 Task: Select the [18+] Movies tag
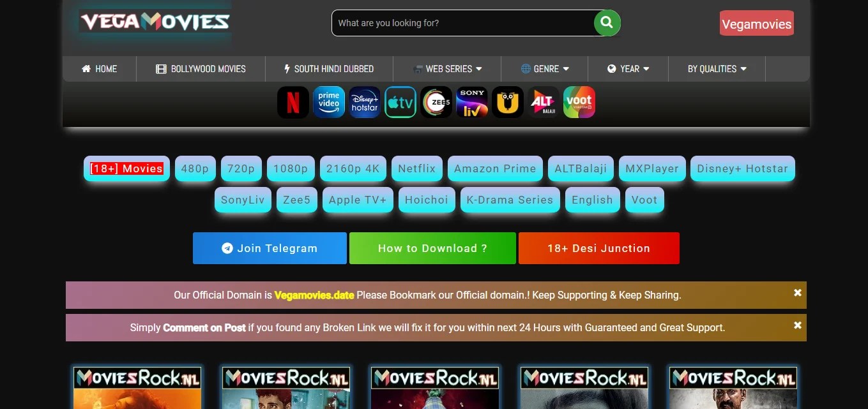click(126, 168)
